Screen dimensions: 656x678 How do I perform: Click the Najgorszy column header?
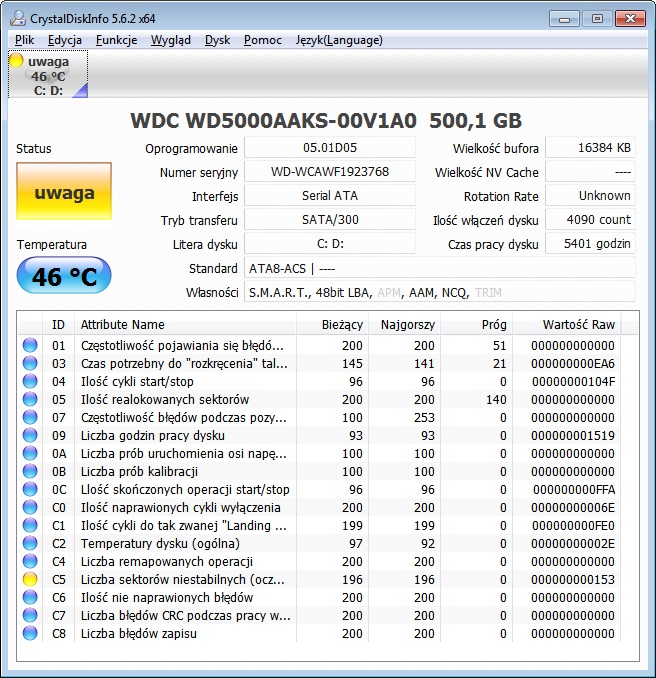tap(404, 324)
